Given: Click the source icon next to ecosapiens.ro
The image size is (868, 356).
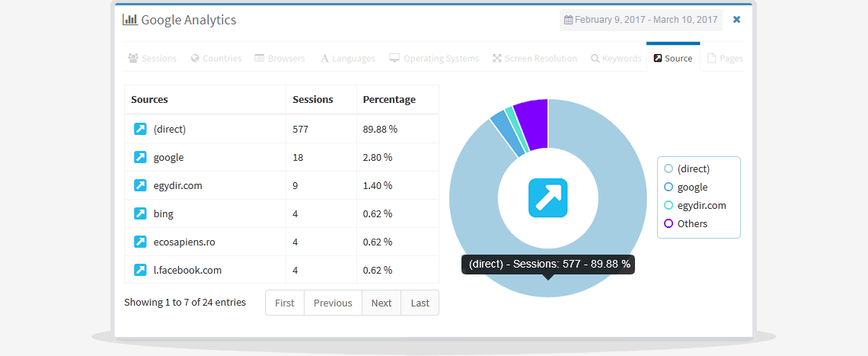Looking at the screenshot, I should [140, 242].
